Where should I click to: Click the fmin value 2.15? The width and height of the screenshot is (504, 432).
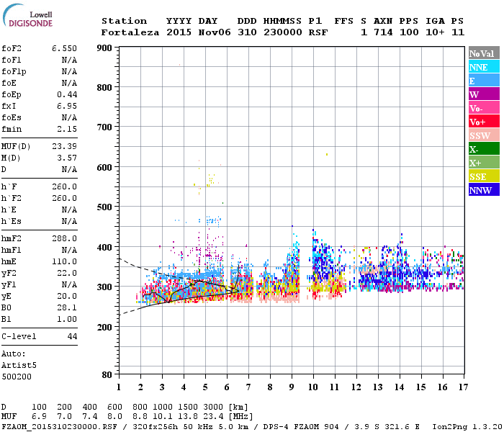pos(67,129)
